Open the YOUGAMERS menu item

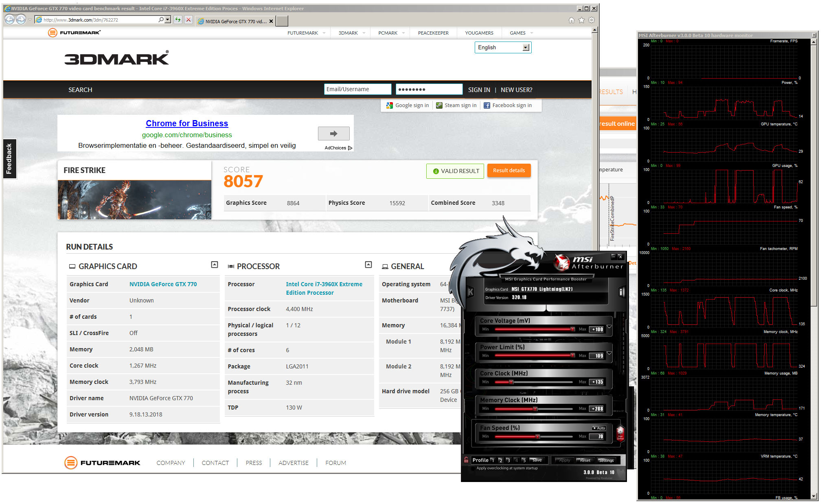479,33
